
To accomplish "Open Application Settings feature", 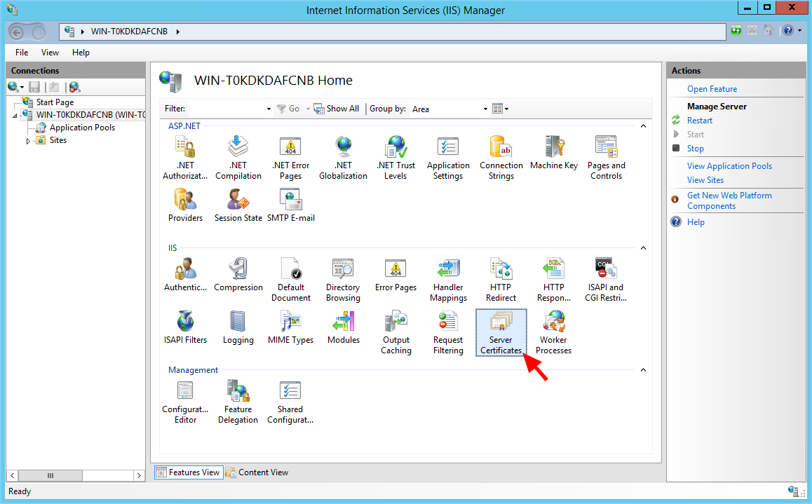I will [448, 158].
